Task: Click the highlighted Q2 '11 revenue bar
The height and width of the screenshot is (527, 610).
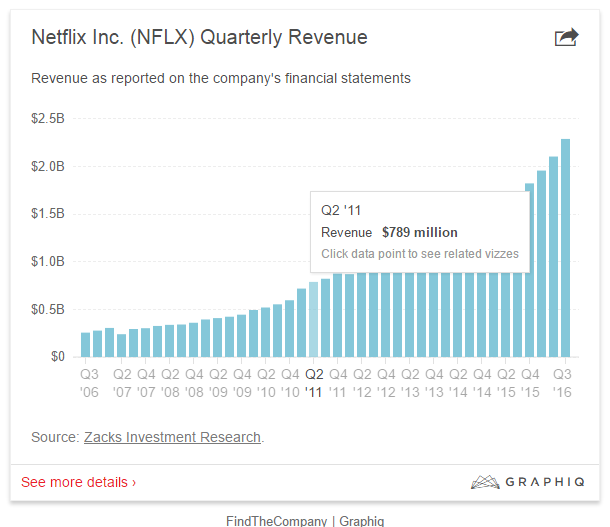Action: (x=314, y=320)
